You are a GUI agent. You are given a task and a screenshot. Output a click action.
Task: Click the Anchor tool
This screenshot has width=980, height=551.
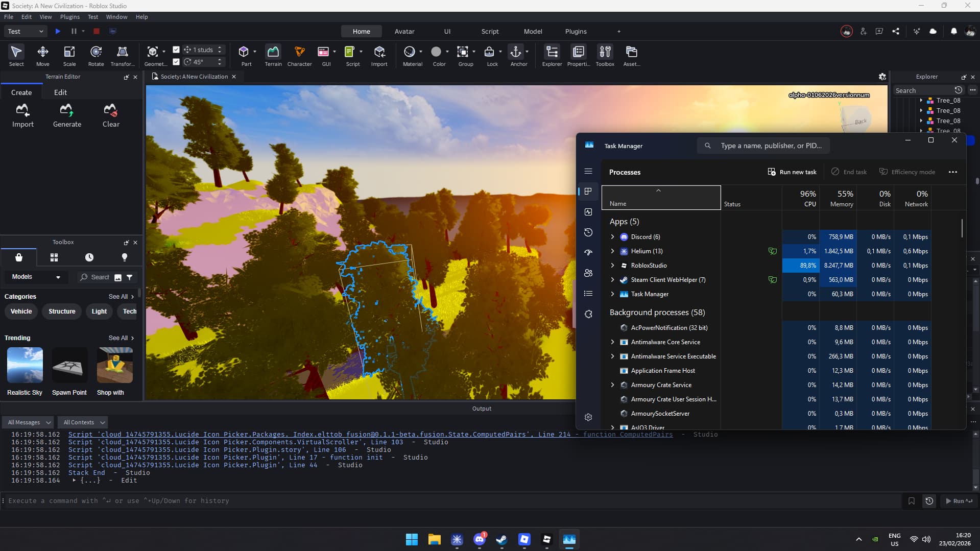(x=516, y=56)
